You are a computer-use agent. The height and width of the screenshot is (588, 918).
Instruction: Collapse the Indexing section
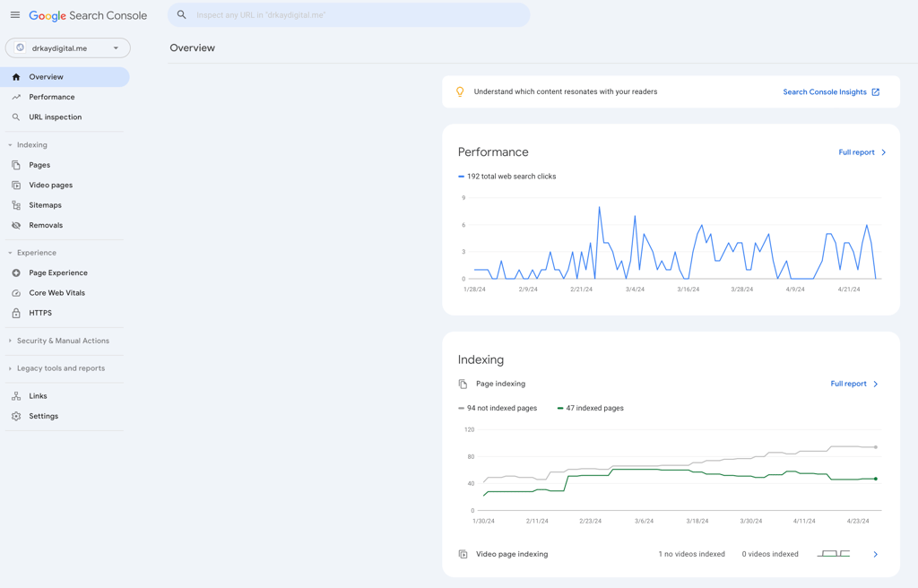11,145
